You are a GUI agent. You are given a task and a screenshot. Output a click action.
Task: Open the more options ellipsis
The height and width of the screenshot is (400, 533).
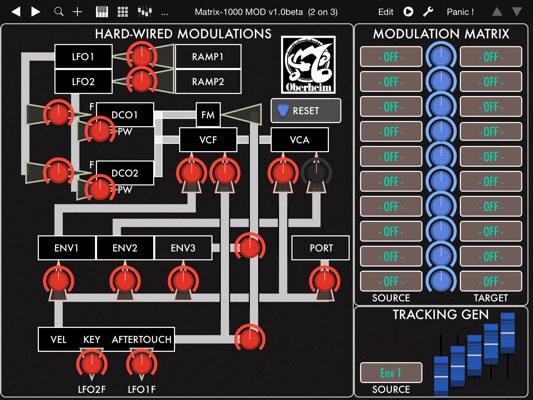click(x=165, y=14)
